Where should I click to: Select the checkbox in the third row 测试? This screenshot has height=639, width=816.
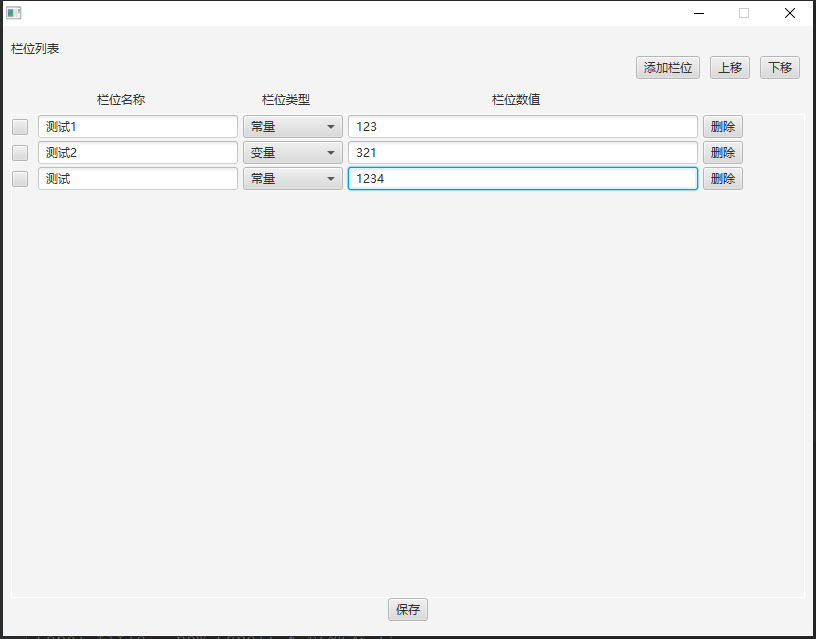pos(20,179)
